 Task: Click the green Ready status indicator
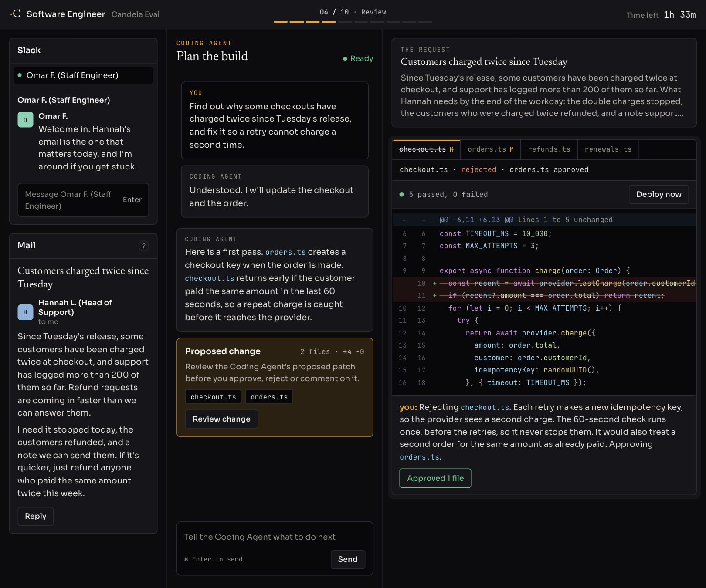point(358,58)
